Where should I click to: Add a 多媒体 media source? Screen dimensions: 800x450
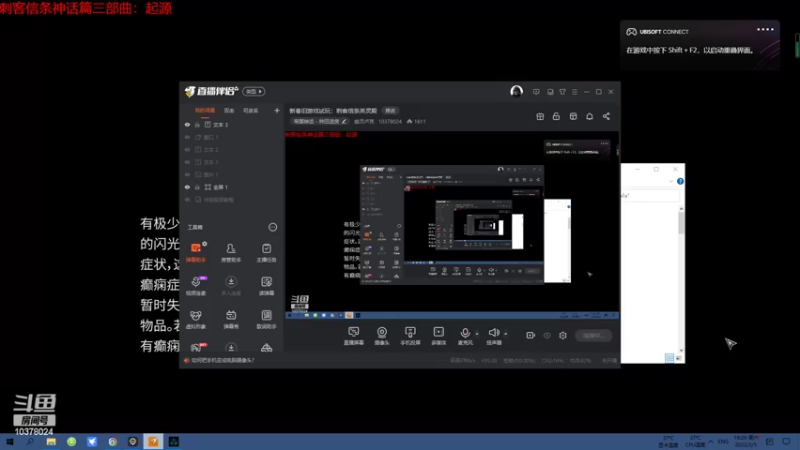click(x=438, y=336)
